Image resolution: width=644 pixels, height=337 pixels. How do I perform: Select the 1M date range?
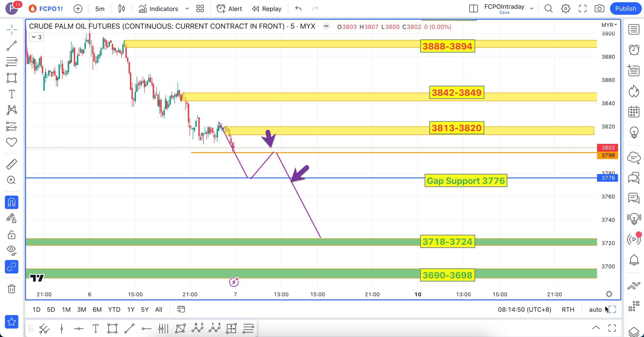click(66, 309)
